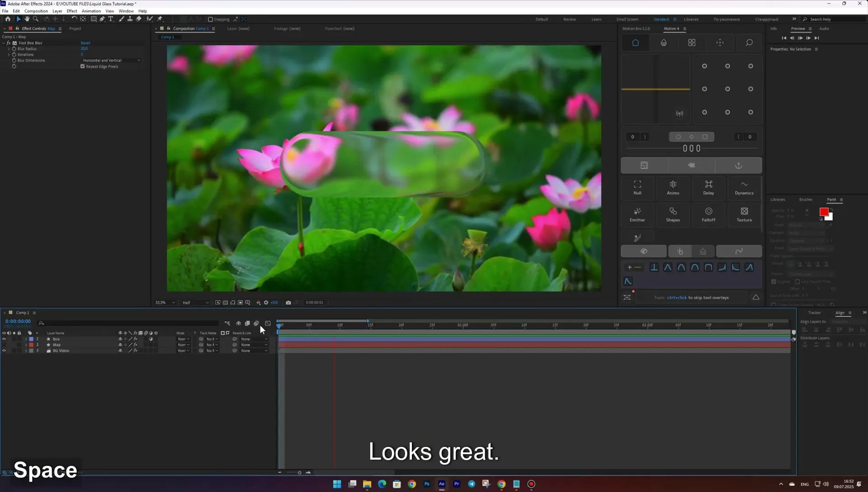Open the Dynamics tool in Motion 4

744,188
